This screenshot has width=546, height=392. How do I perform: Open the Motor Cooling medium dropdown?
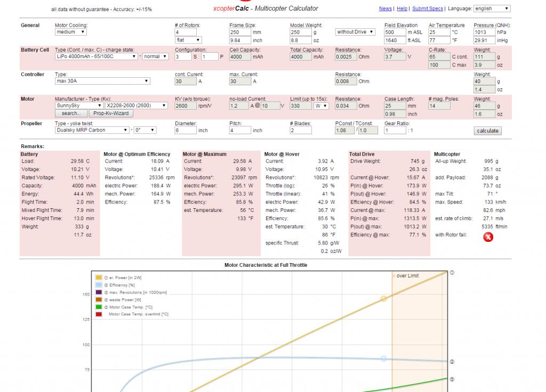tap(71, 32)
